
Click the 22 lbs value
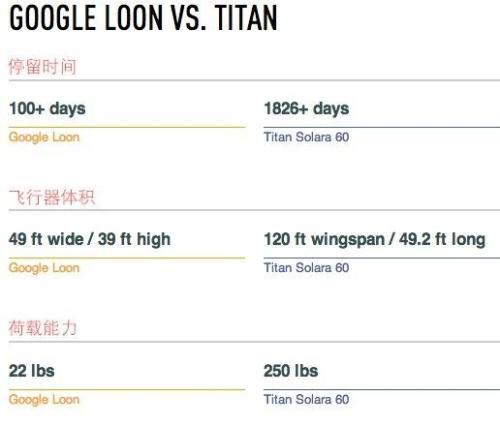click(x=32, y=371)
